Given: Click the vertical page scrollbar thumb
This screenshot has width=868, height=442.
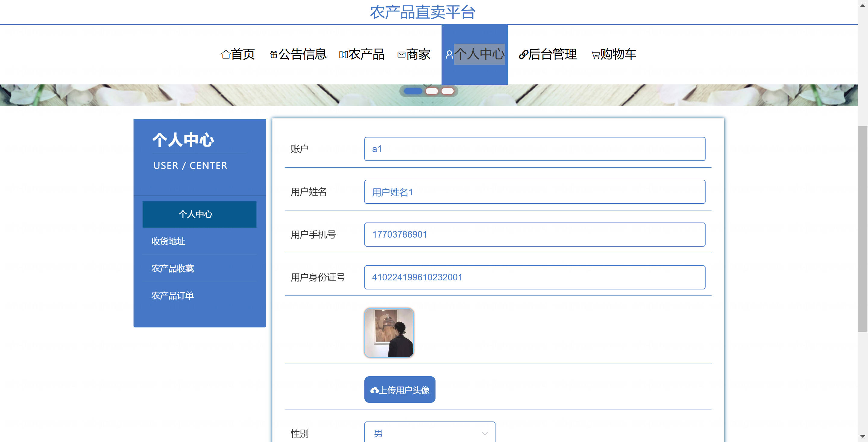Looking at the screenshot, I should tap(863, 229).
